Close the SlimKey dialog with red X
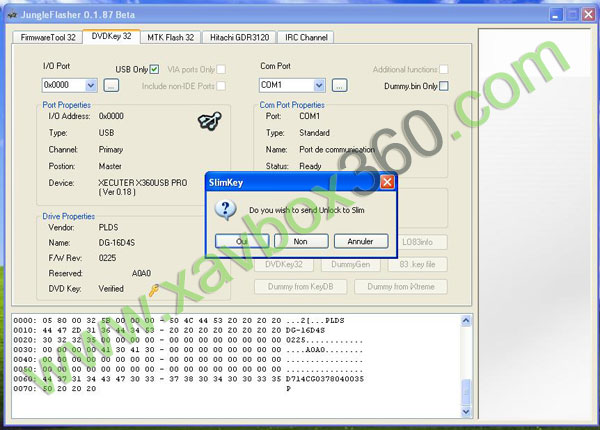600x430 pixels. [x=387, y=182]
